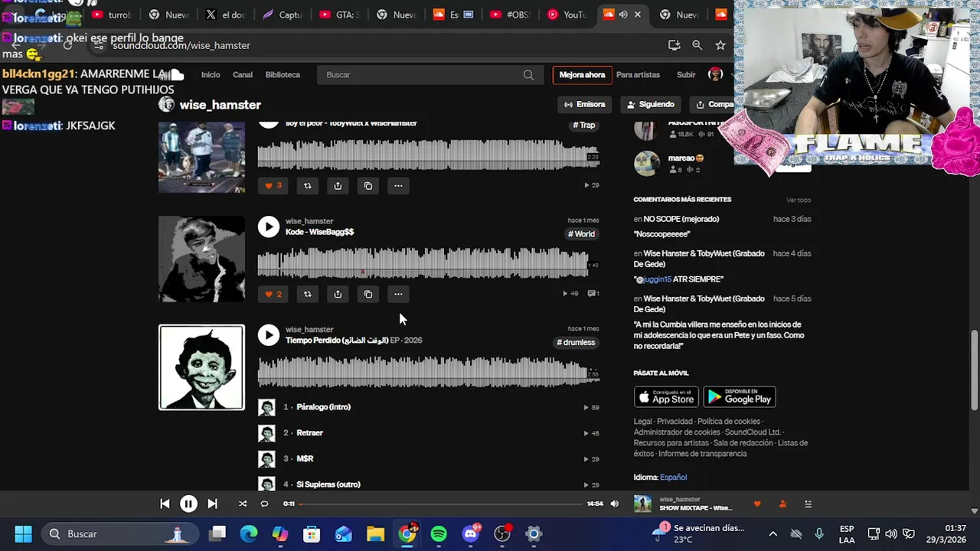Screen dimensions: 980x551
Task: Click search magnifier in SoundCloud search bar
Action: click(x=528, y=75)
